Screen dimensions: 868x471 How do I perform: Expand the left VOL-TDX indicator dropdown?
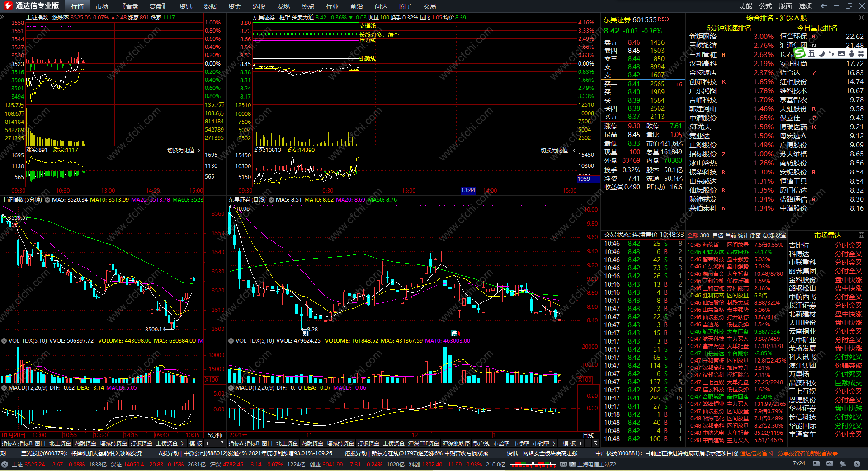pyautogui.click(x=4, y=341)
